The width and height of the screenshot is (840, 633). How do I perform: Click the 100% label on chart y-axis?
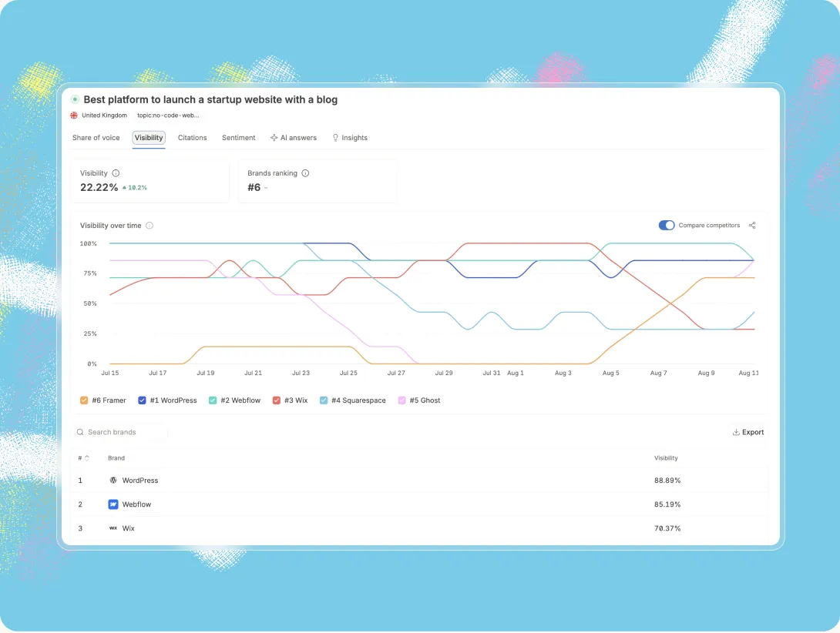89,243
